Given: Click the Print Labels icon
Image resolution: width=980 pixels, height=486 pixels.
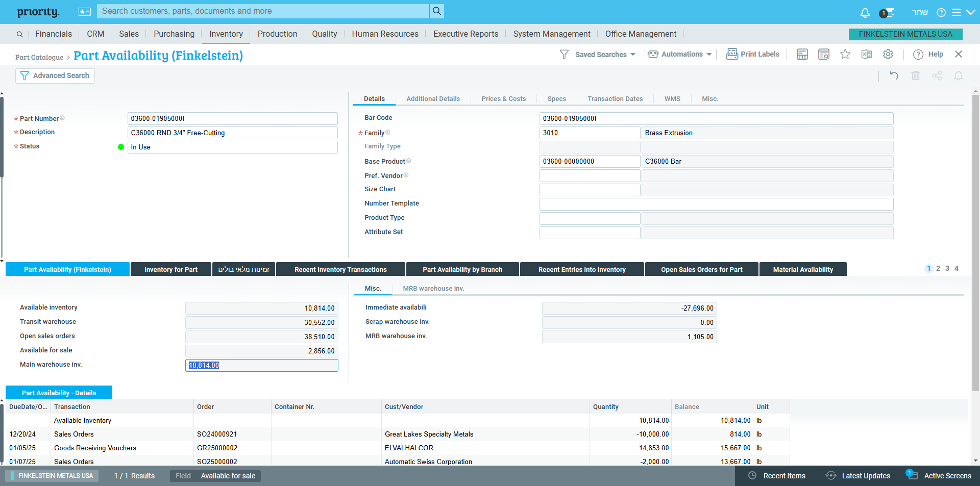Looking at the screenshot, I should coord(732,54).
